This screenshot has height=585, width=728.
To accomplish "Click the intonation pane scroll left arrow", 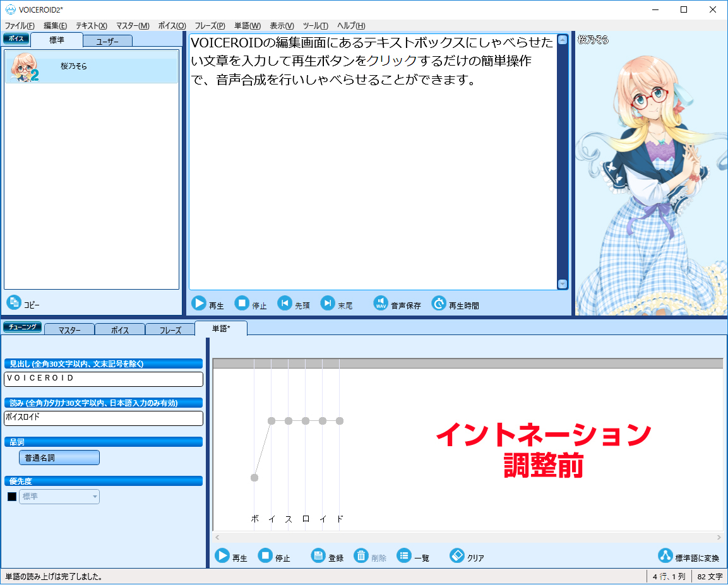I will pos(217,537).
